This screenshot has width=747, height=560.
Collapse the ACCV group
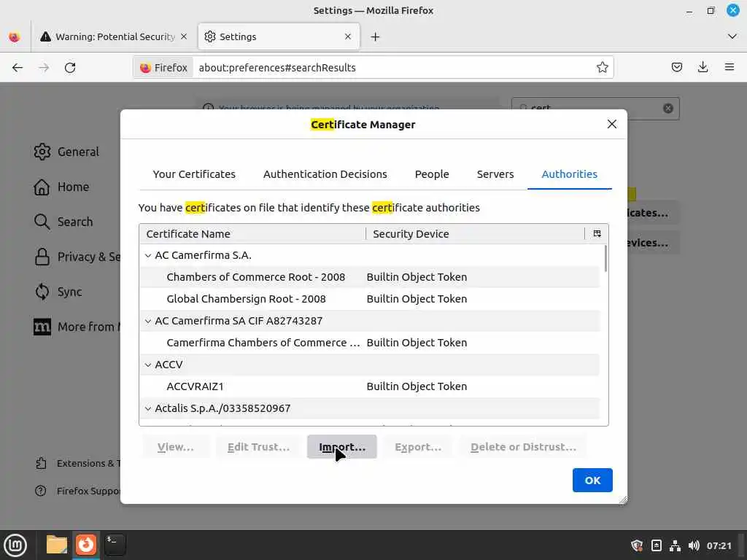(x=147, y=365)
